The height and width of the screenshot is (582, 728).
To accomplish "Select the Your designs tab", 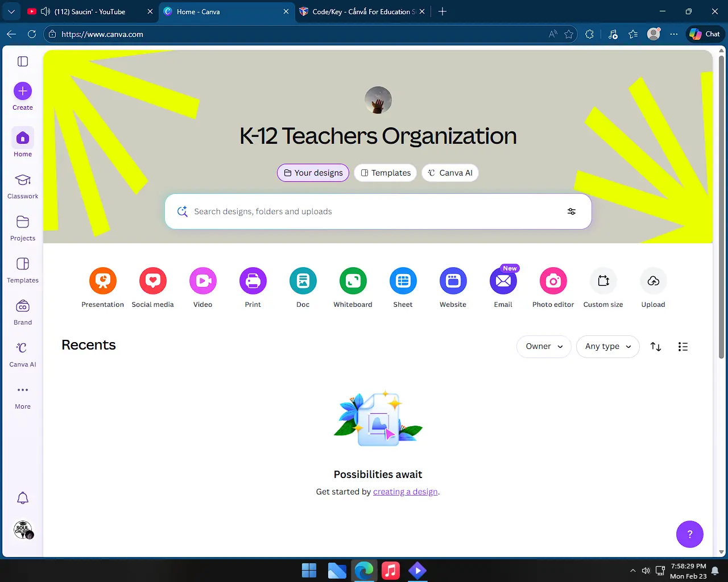I will coord(313,173).
